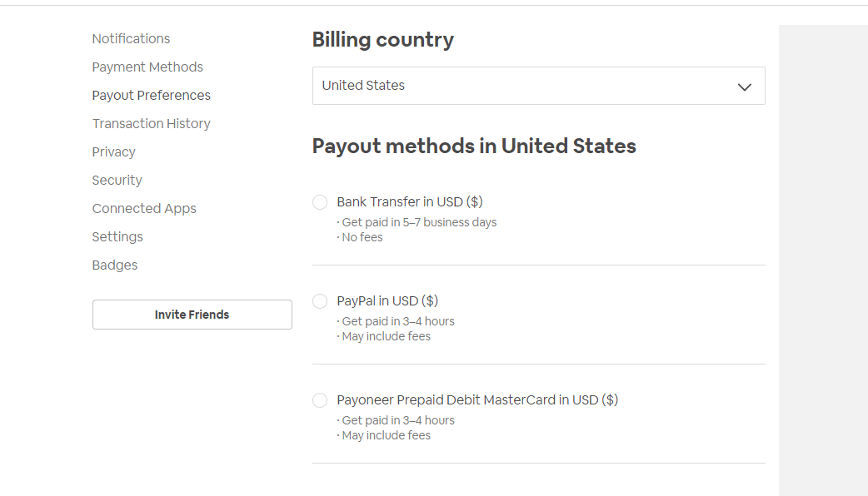The height and width of the screenshot is (496, 868).
Task: Open the Notifications settings page
Action: point(131,38)
